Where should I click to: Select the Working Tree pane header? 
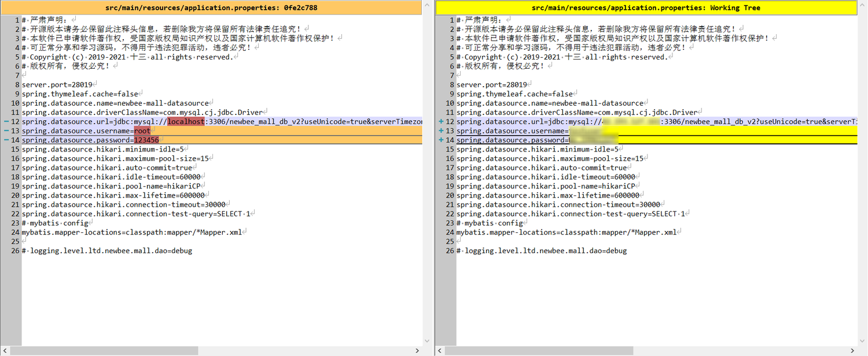646,8
